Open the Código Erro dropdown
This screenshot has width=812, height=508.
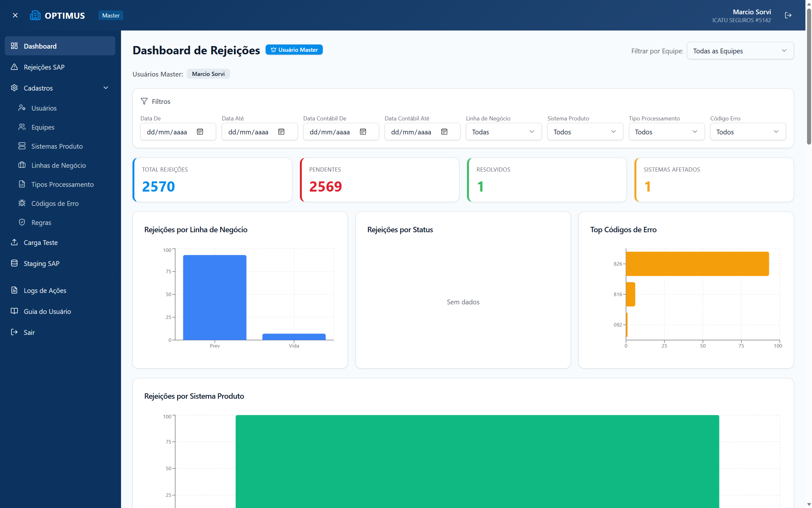[748, 132]
